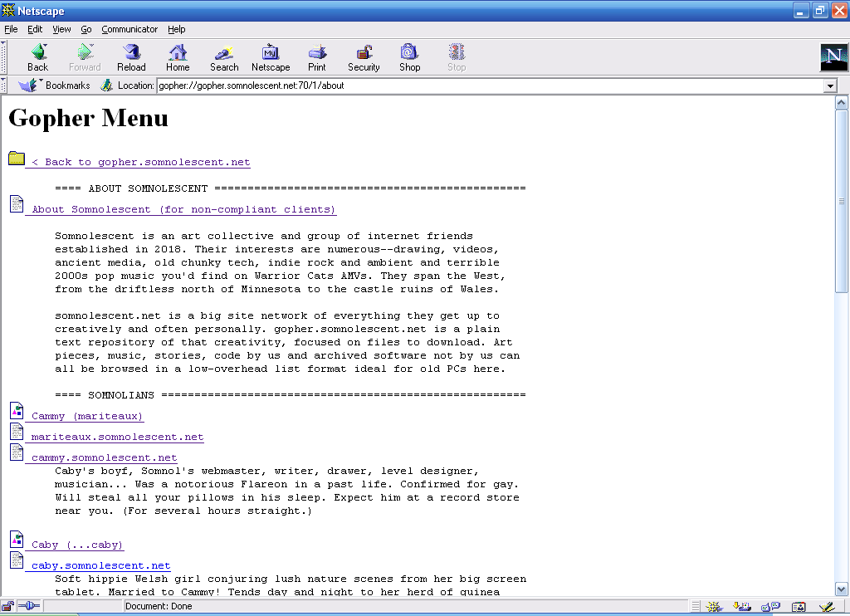Click the vertical scrollbar down arrow
The height and width of the screenshot is (616, 850).
tap(842, 589)
